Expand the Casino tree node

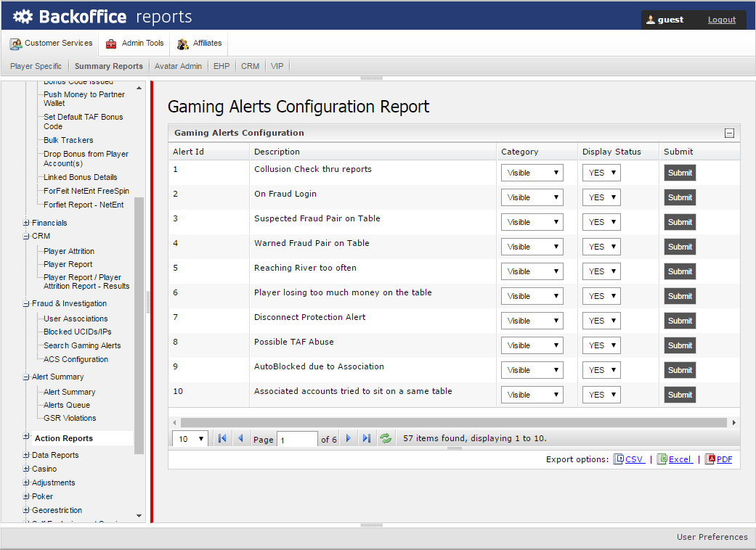27,469
